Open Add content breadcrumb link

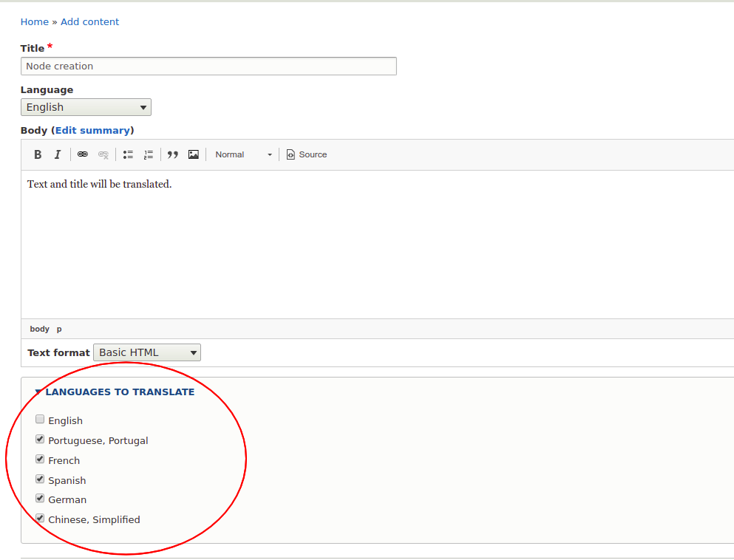90,22
